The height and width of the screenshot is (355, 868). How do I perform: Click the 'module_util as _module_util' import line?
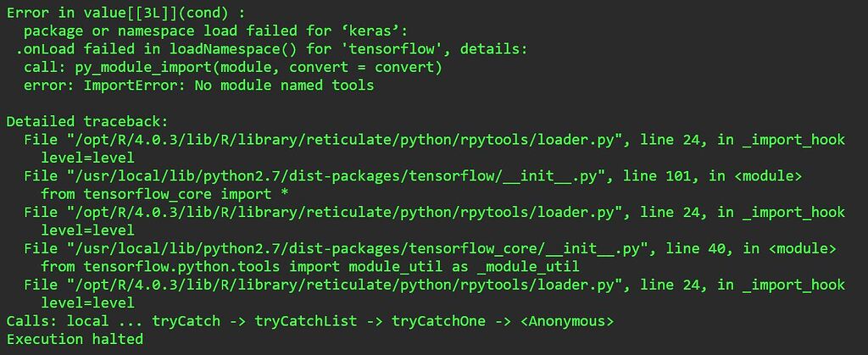pyautogui.click(x=310, y=267)
